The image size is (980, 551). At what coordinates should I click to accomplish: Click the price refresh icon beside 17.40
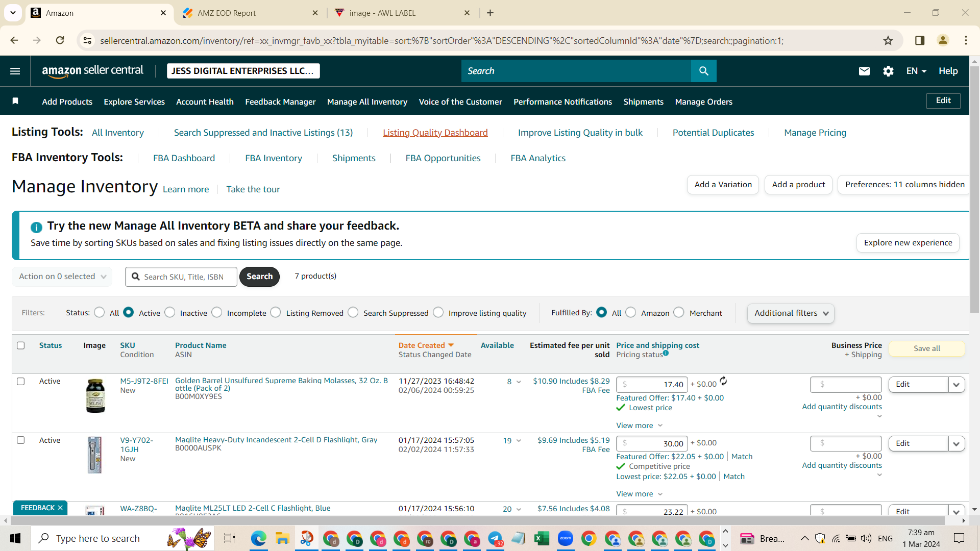pos(723,381)
